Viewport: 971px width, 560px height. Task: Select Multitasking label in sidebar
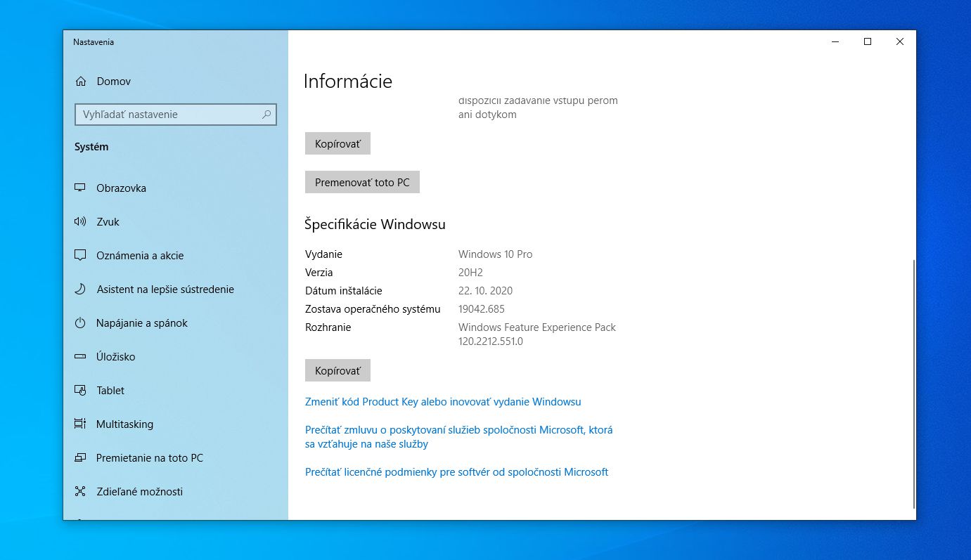(x=124, y=424)
